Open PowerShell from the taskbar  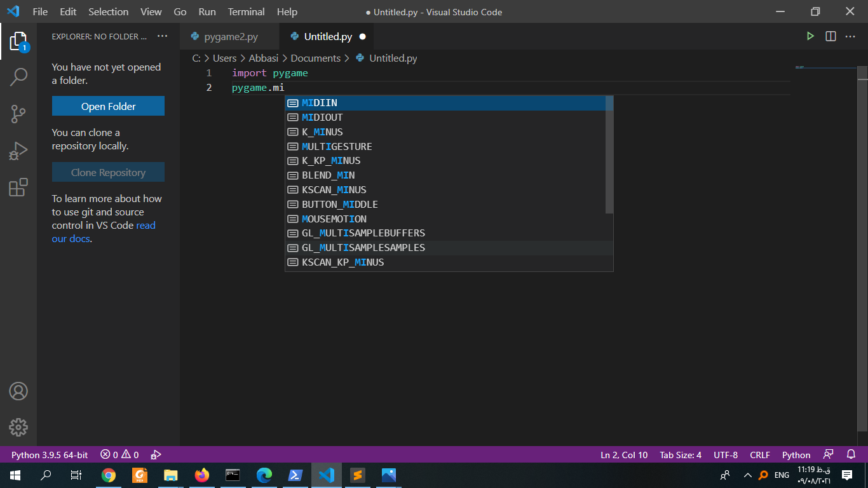tap(295, 475)
